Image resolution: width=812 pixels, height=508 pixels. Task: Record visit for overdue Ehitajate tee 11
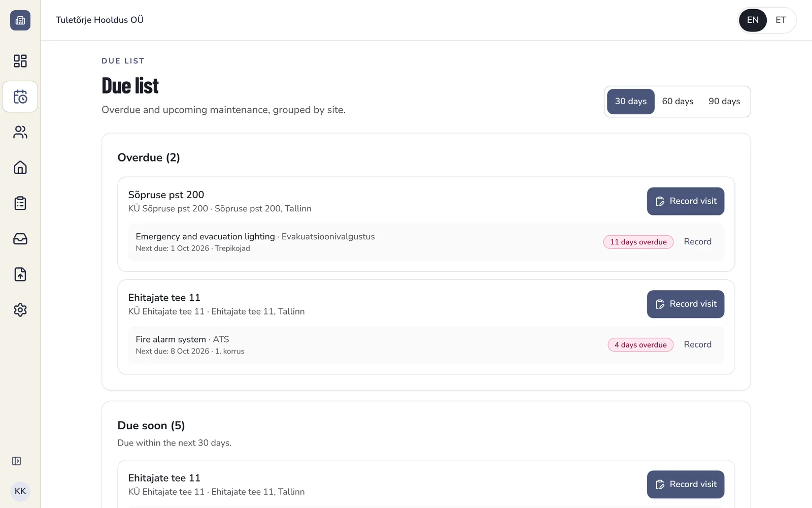(686, 304)
